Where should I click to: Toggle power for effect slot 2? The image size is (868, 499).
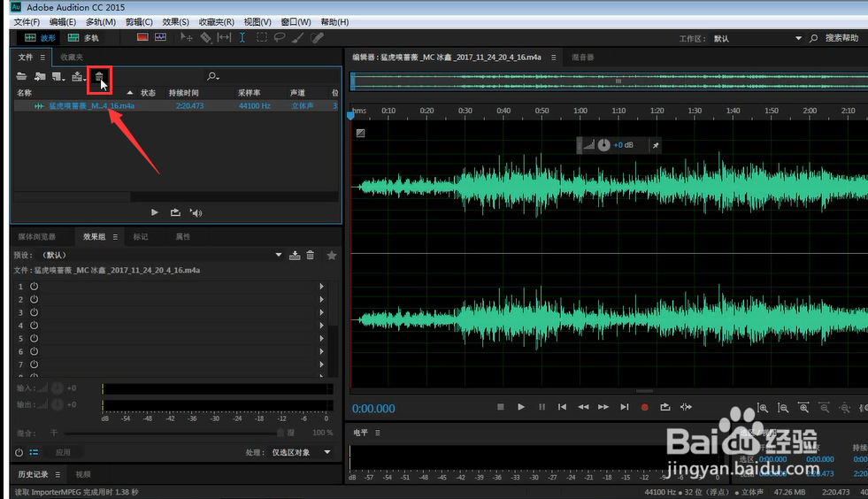point(34,299)
